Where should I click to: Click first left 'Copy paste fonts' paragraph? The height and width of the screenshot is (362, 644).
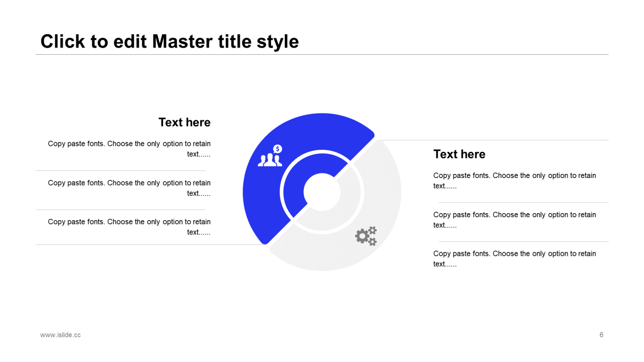click(x=129, y=149)
